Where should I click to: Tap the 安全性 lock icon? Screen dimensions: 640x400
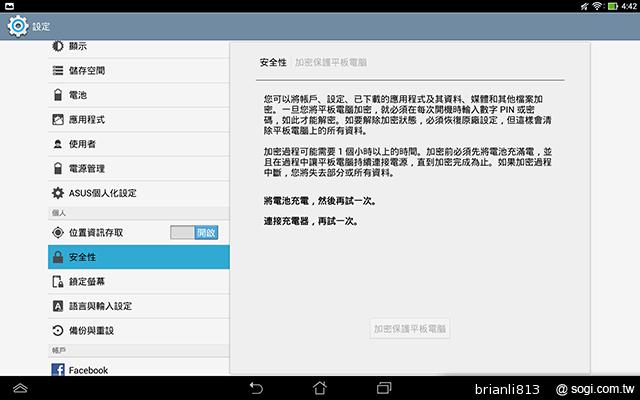[x=58, y=257]
